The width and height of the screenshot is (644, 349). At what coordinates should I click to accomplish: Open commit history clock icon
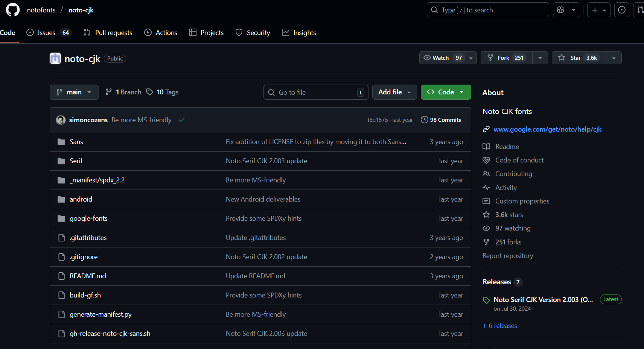point(424,120)
